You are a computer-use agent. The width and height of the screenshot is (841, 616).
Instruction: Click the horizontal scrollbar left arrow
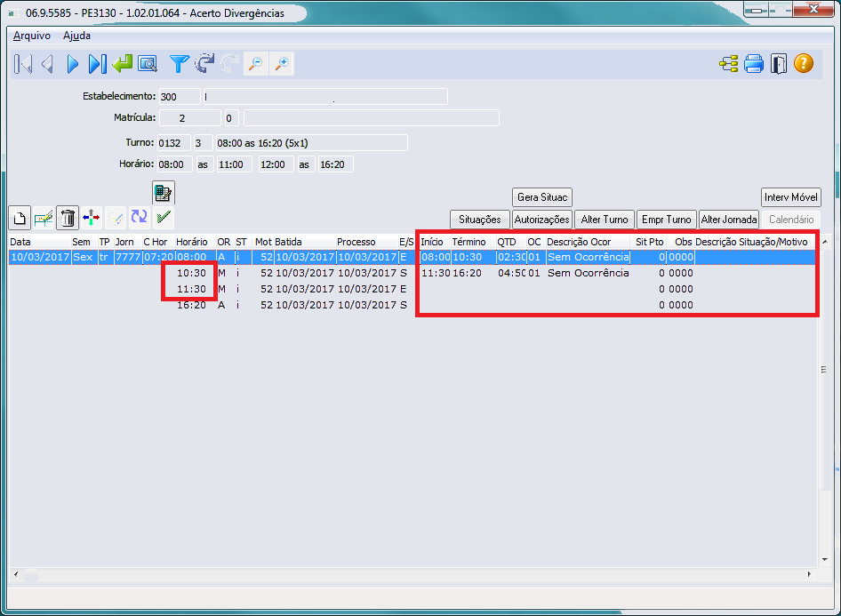coord(15,574)
